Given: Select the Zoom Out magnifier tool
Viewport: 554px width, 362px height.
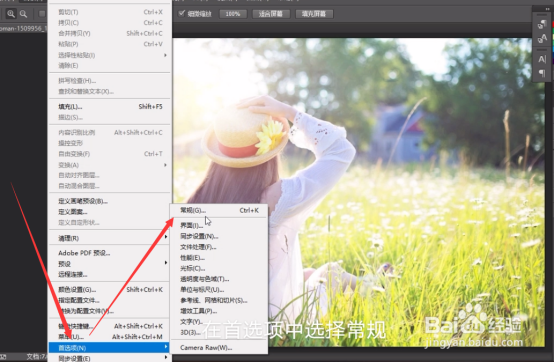Looking at the screenshot, I should [23, 14].
